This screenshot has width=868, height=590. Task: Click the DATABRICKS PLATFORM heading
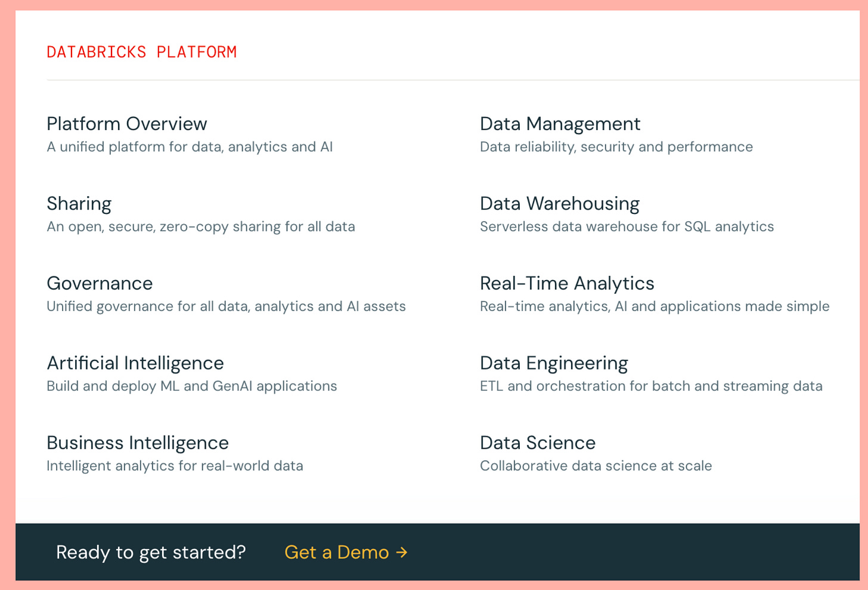[x=142, y=52]
